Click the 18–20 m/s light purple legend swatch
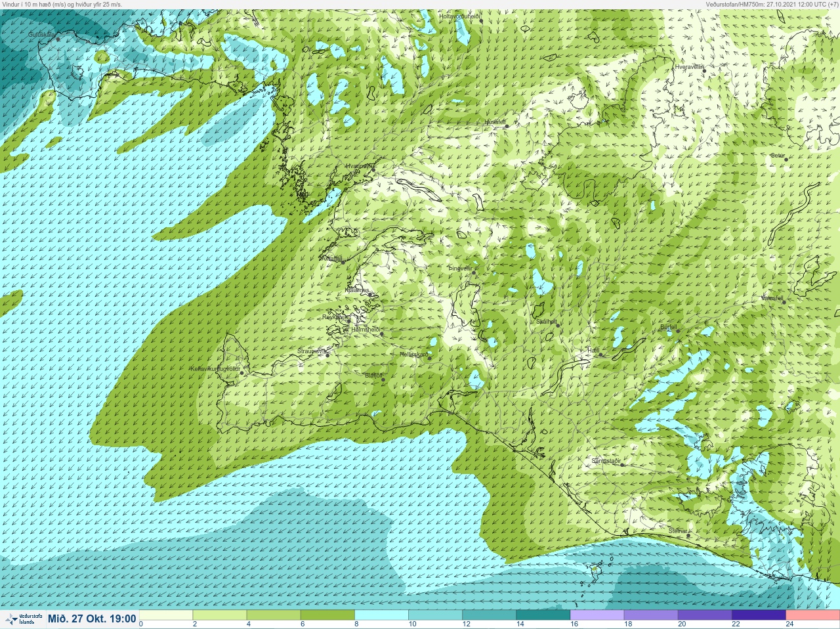The height and width of the screenshot is (629, 840). 651,615
